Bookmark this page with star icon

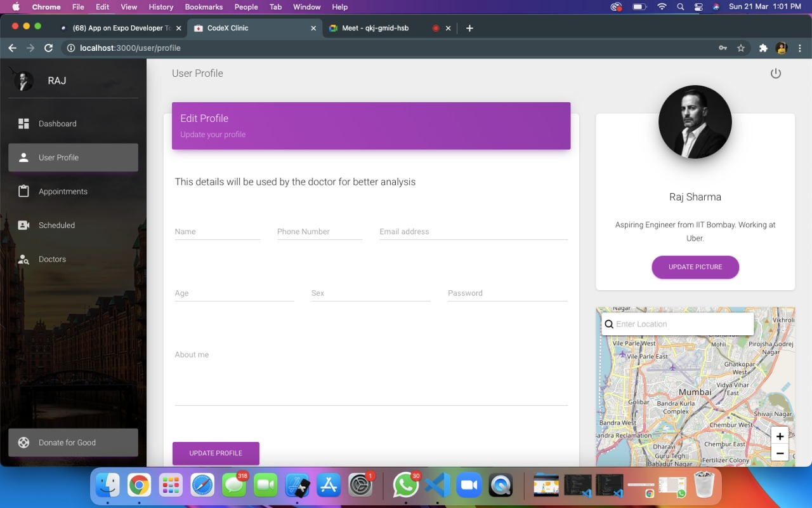pyautogui.click(x=741, y=48)
